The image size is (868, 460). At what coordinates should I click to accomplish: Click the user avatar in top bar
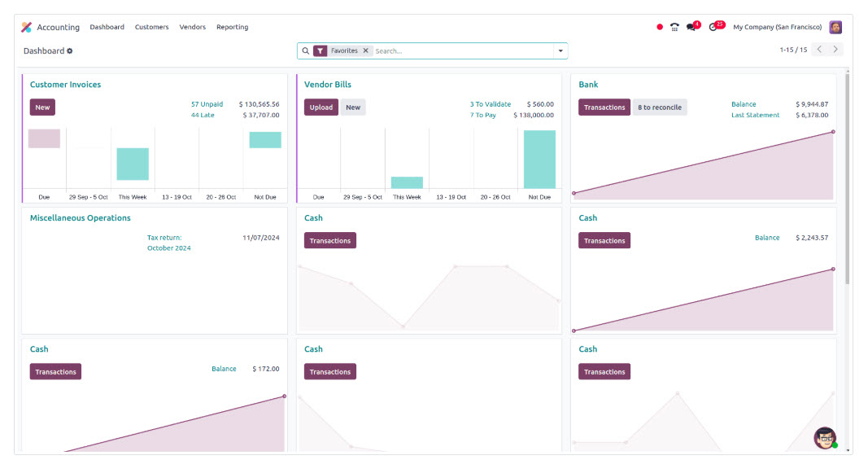(835, 27)
